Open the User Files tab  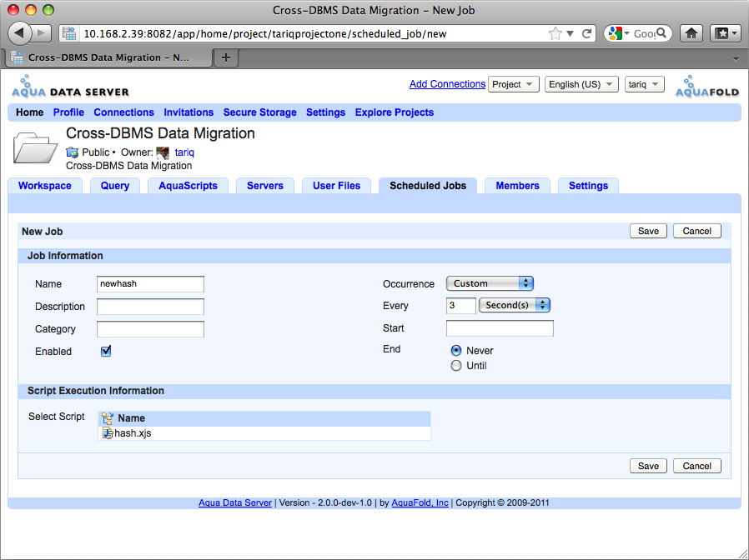336,186
